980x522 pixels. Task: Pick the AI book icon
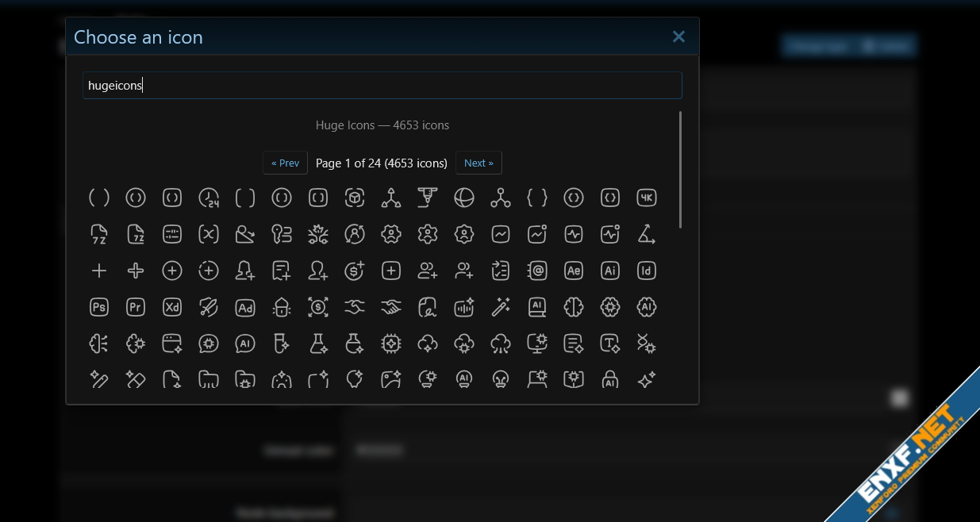click(537, 307)
